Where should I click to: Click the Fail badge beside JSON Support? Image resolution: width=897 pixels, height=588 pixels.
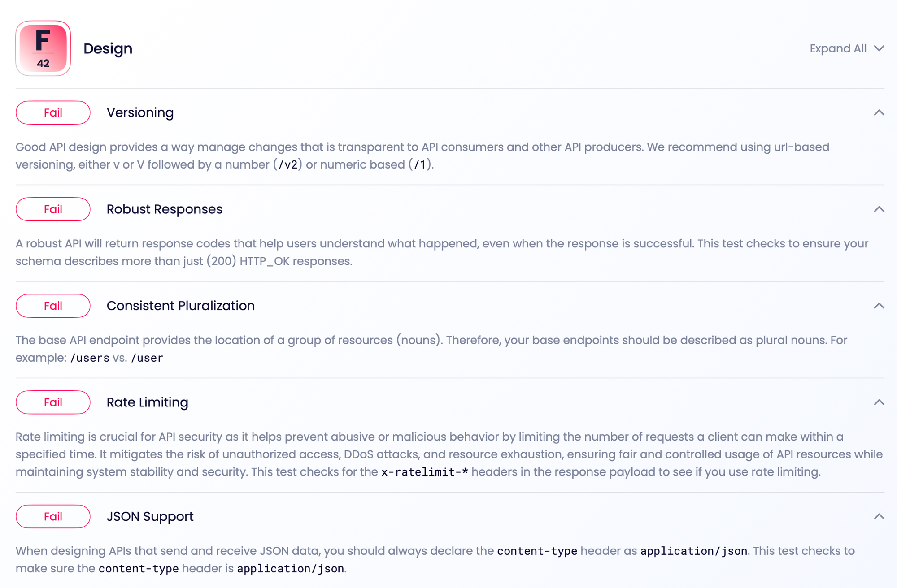53,516
